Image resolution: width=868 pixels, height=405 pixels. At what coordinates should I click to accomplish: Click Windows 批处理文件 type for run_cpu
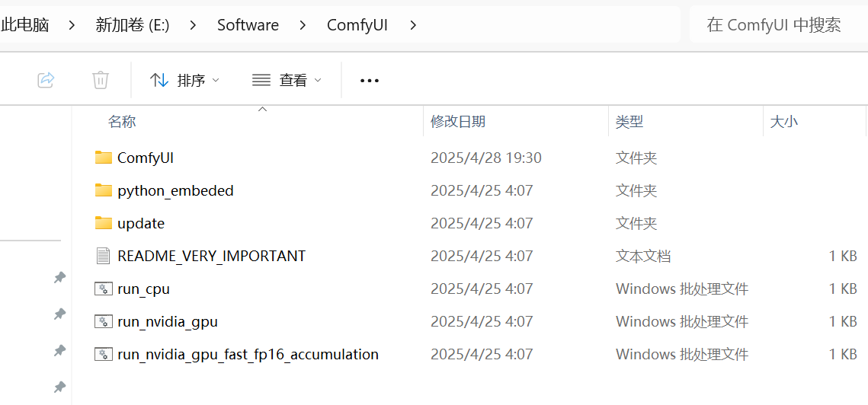click(682, 289)
